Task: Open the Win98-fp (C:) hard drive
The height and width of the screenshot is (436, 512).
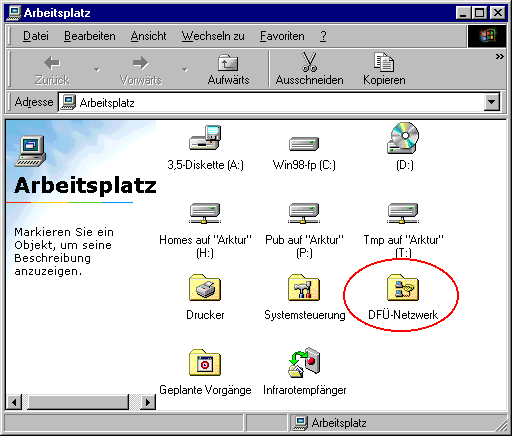Action: coord(304,144)
